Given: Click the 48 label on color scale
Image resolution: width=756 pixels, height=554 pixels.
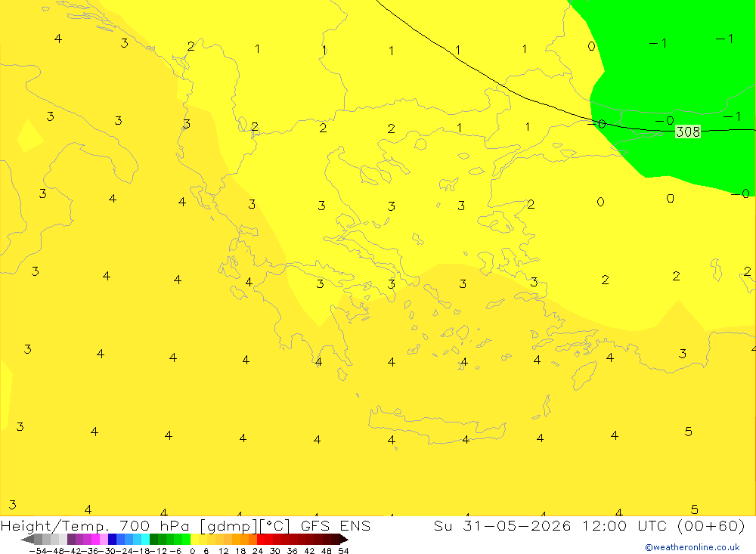Looking at the screenshot, I should coord(327,551).
